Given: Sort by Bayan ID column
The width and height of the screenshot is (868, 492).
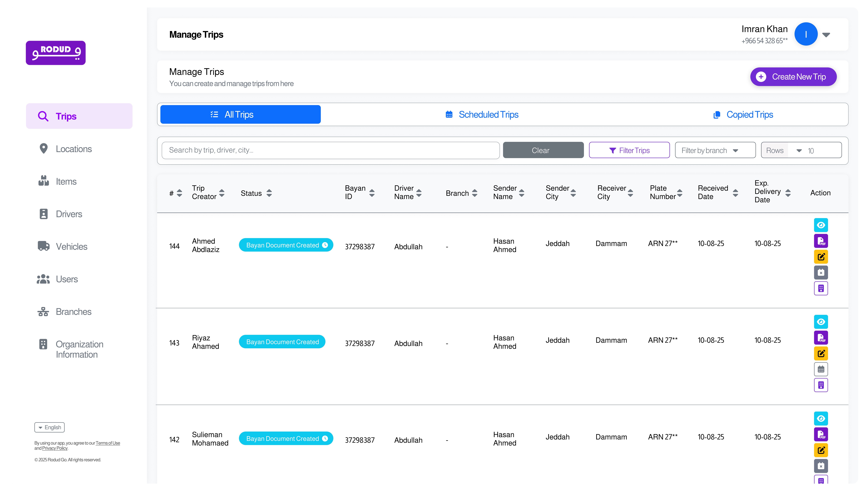Looking at the screenshot, I should 372,193.
